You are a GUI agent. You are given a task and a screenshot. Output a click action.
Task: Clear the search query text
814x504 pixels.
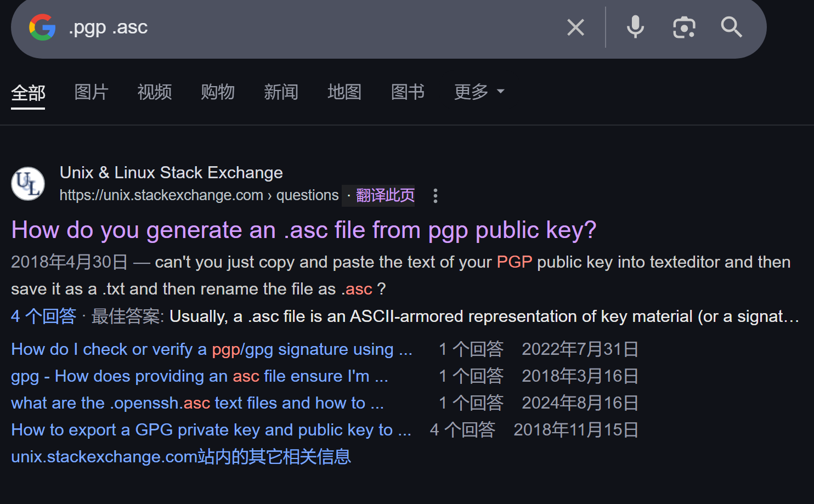point(575,27)
